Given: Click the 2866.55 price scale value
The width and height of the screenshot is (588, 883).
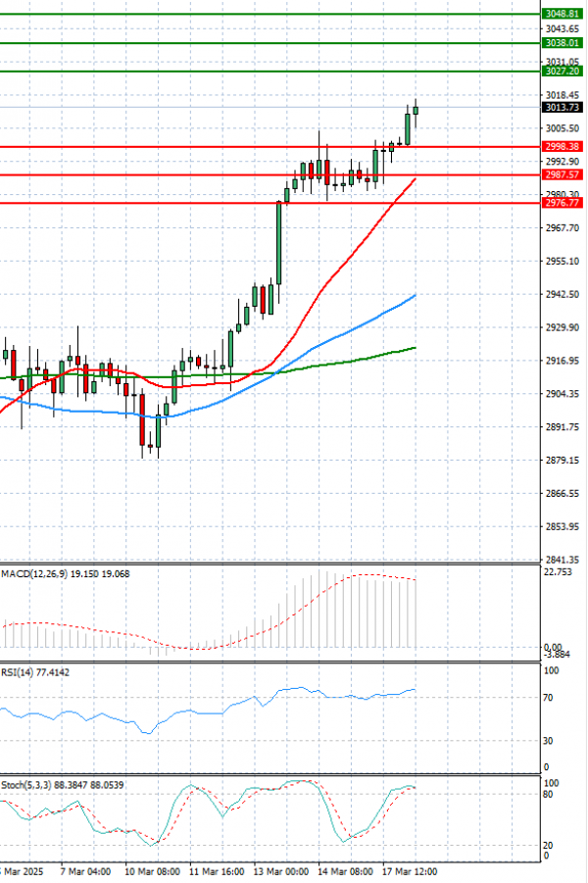Looking at the screenshot, I should pos(563,493).
